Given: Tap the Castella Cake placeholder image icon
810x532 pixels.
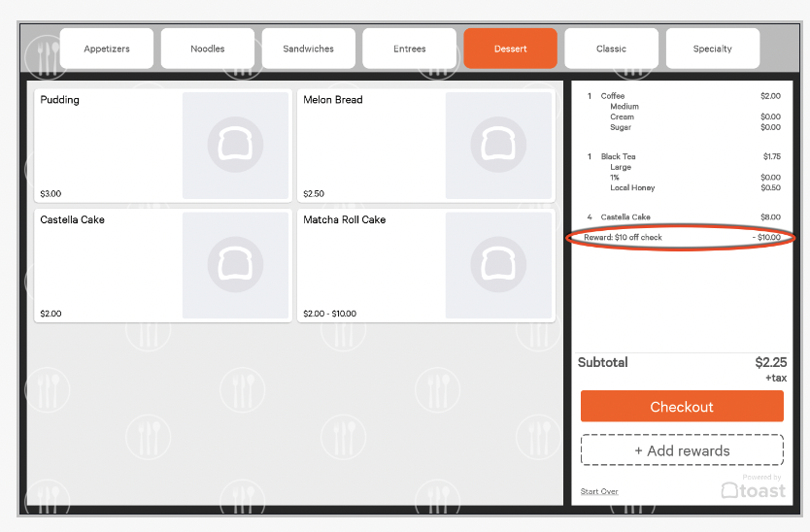Looking at the screenshot, I should [x=235, y=265].
